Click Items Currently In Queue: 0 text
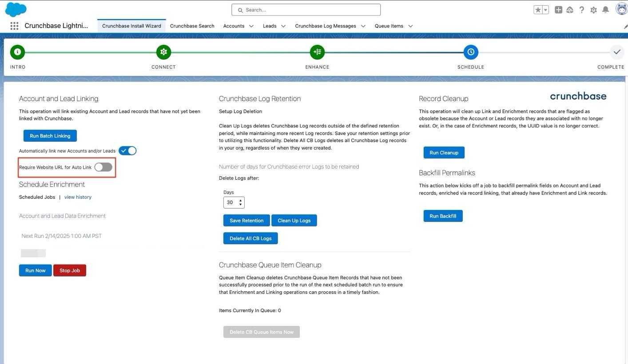 250,311
